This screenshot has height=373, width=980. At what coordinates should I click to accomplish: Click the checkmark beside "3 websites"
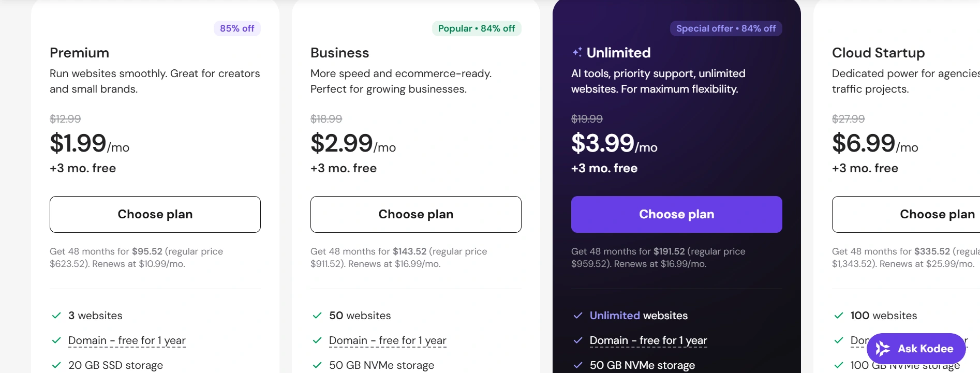(x=56, y=316)
